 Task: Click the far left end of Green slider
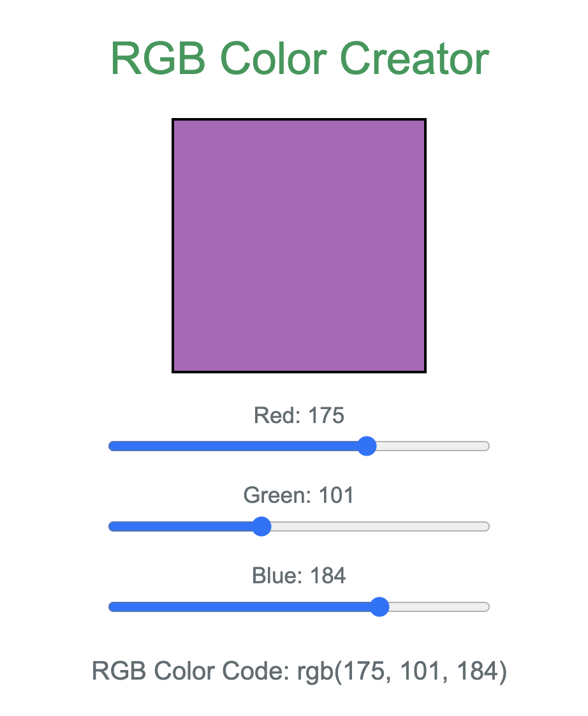(x=112, y=526)
